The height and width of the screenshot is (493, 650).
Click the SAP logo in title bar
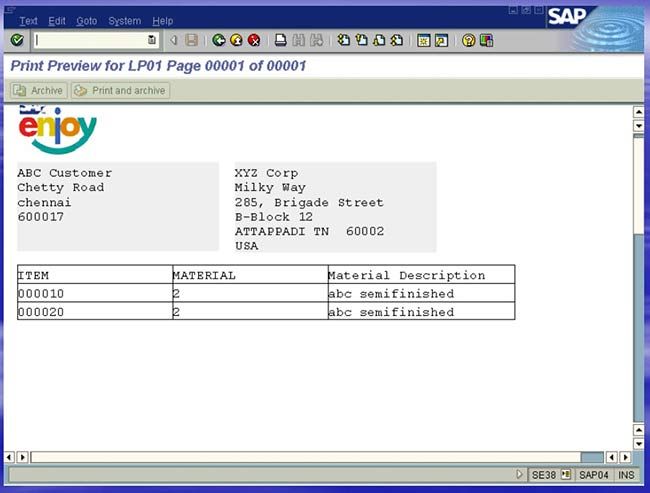click(x=567, y=17)
